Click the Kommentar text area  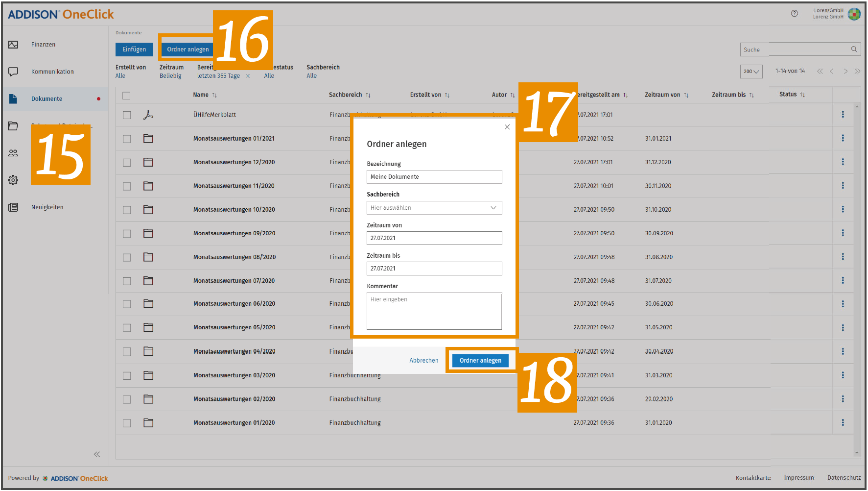(434, 311)
